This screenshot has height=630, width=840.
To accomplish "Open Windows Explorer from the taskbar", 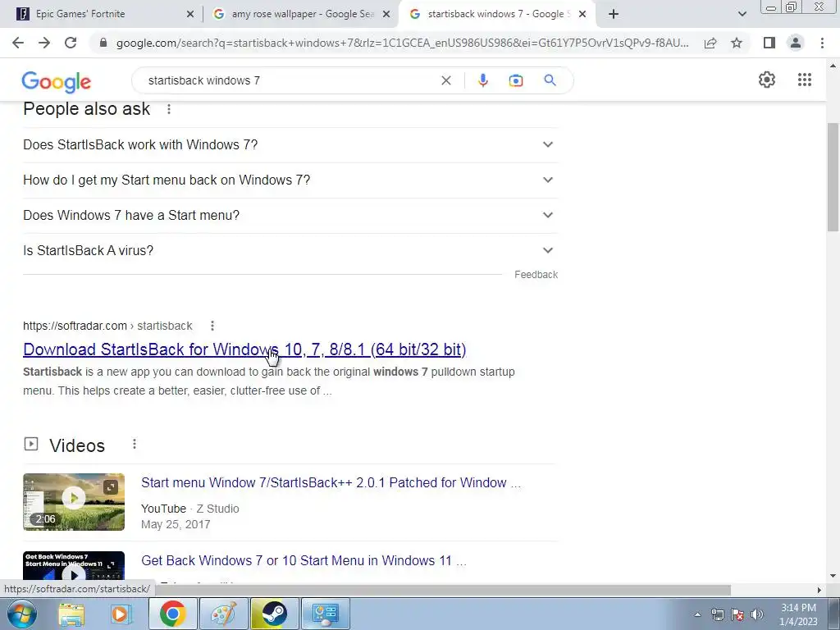I will 71,614.
